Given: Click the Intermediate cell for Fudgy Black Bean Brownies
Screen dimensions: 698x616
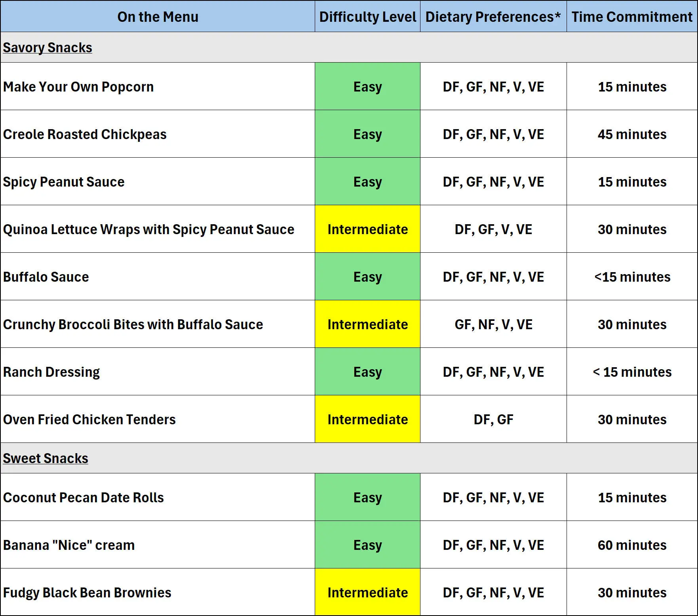Looking at the screenshot, I should click(x=367, y=592).
